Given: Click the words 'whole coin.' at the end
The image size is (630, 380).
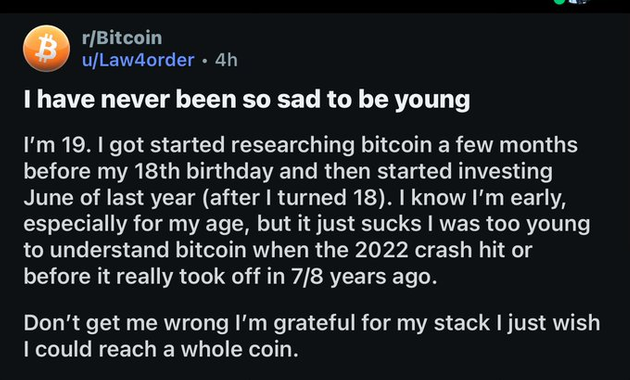Looking at the screenshot, I should (x=239, y=350).
